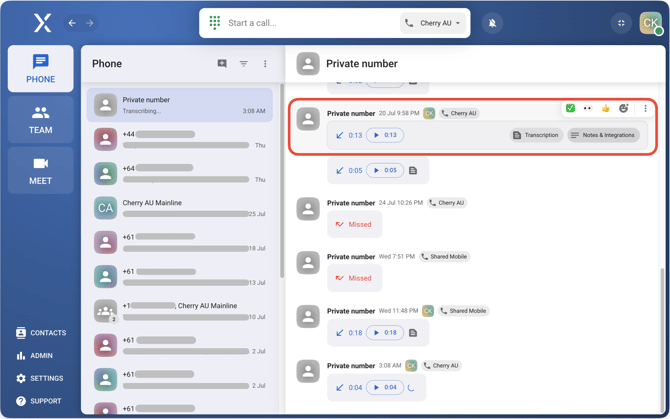Open the Cherry AU Mainline conversation
Screen dimensions: 670x419
tap(179, 208)
